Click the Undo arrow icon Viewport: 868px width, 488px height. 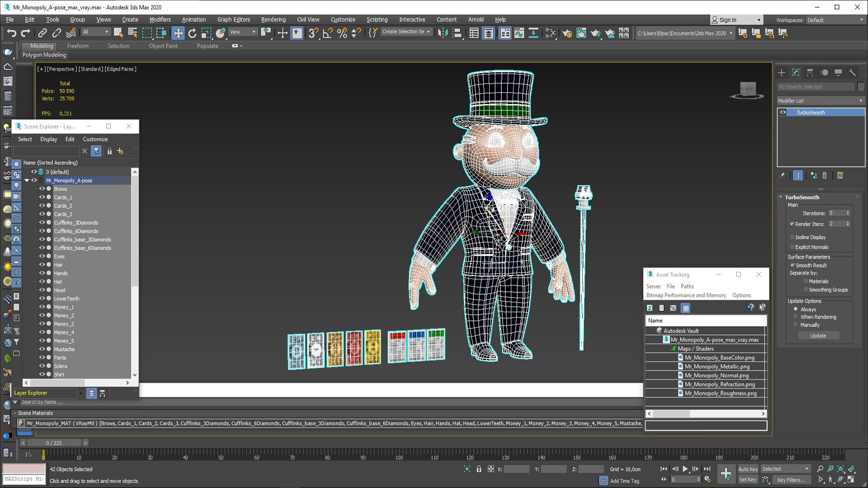(11, 33)
